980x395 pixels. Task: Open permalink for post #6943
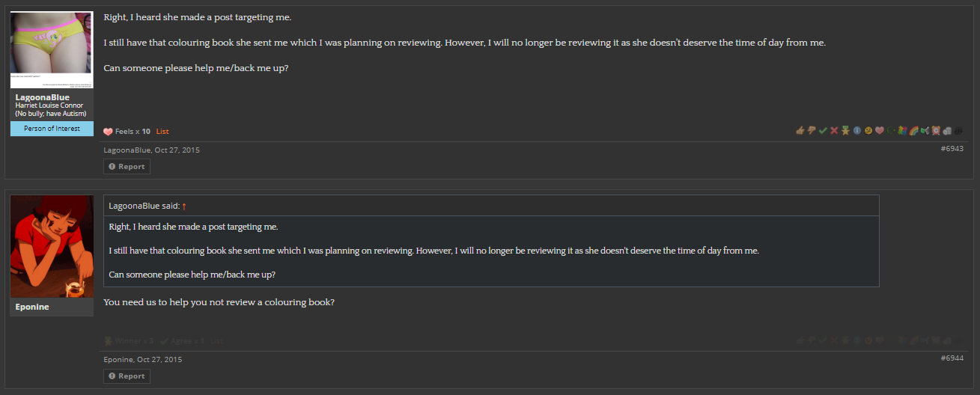click(x=952, y=148)
